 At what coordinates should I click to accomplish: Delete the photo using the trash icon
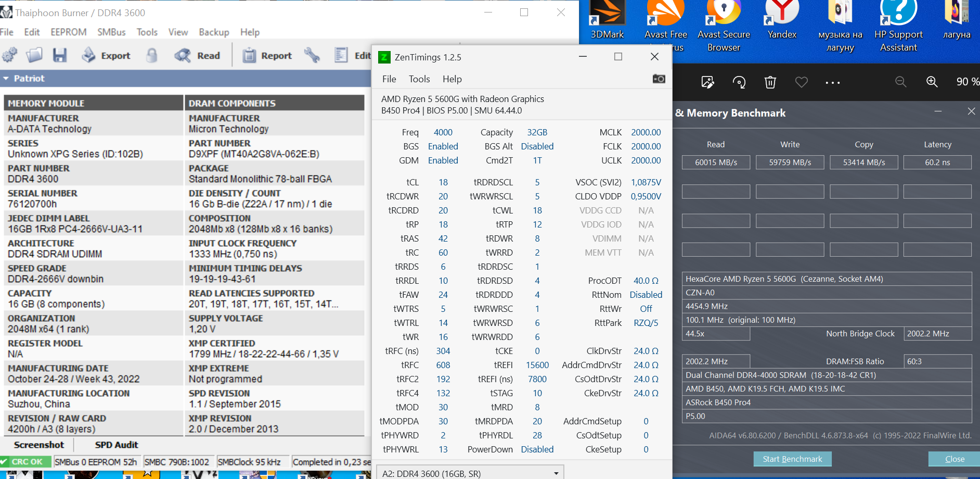pos(770,82)
